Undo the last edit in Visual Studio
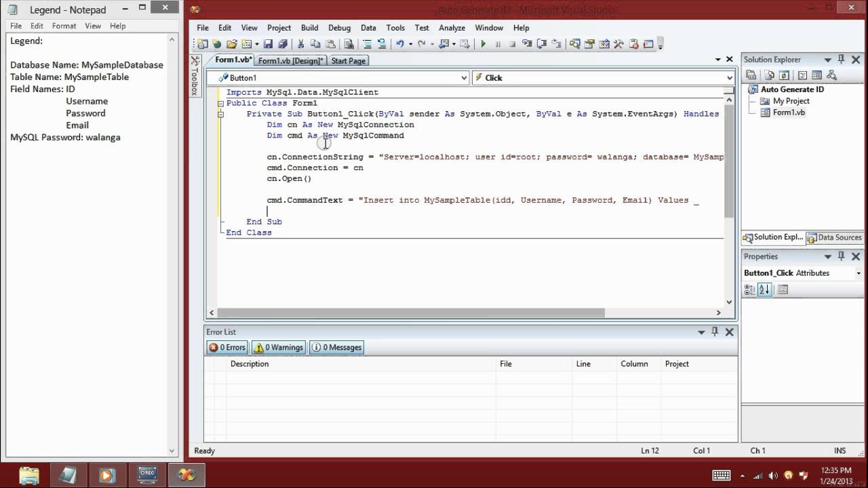The width and height of the screenshot is (868, 488). (x=399, y=44)
